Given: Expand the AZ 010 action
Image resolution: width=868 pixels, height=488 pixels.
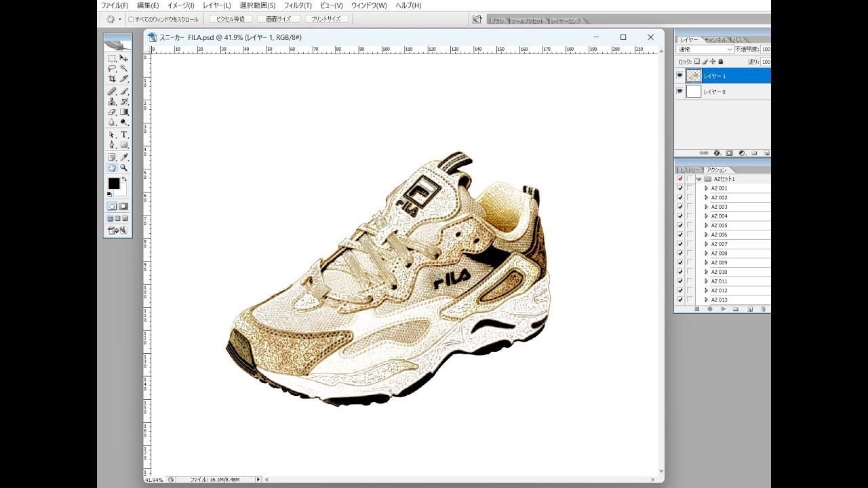Looking at the screenshot, I should pyautogui.click(x=707, y=272).
